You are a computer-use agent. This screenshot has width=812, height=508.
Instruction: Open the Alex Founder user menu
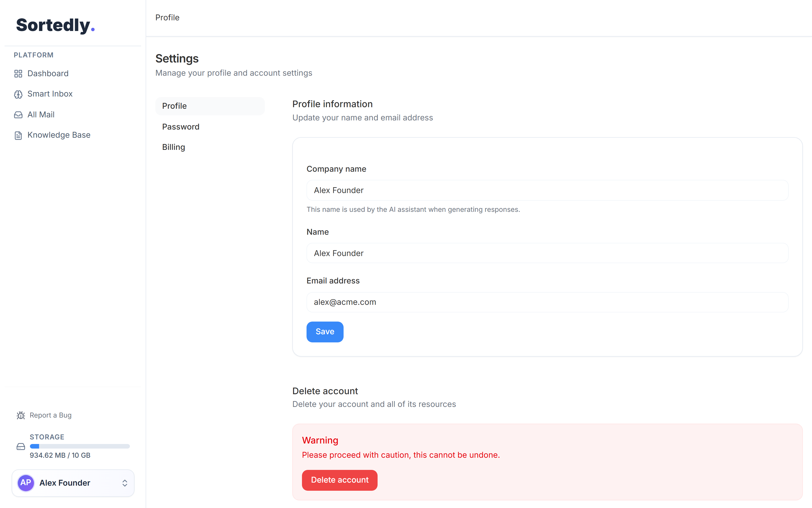click(73, 483)
